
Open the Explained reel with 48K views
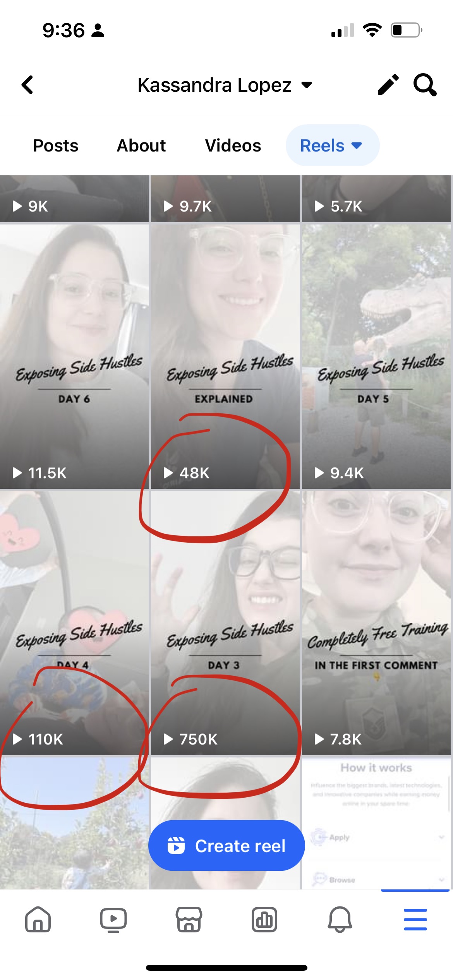point(225,356)
